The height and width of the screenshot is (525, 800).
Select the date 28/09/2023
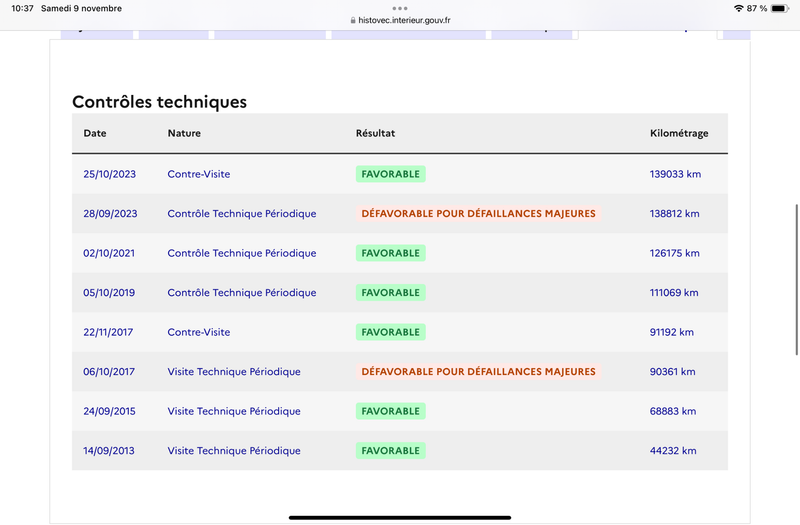click(x=110, y=213)
